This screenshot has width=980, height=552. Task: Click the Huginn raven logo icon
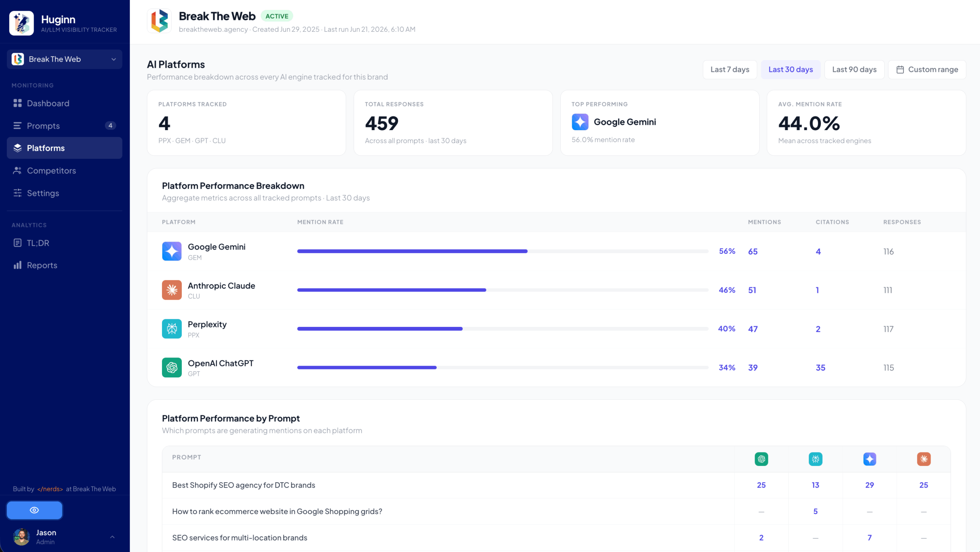click(x=21, y=23)
